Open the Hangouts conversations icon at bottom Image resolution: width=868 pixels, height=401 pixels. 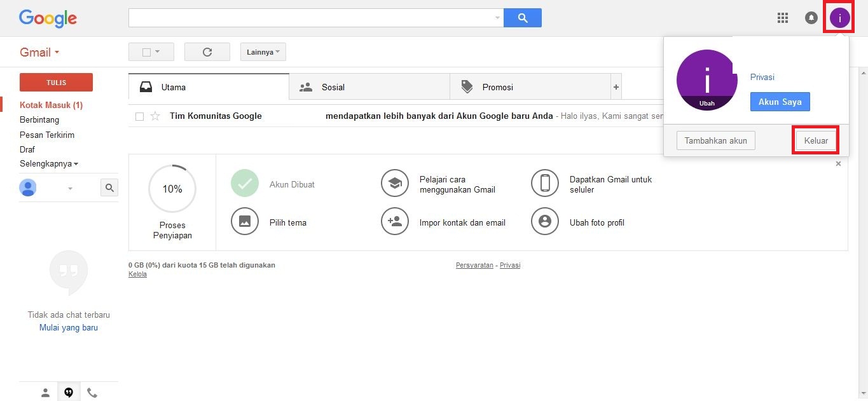(69, 393)
